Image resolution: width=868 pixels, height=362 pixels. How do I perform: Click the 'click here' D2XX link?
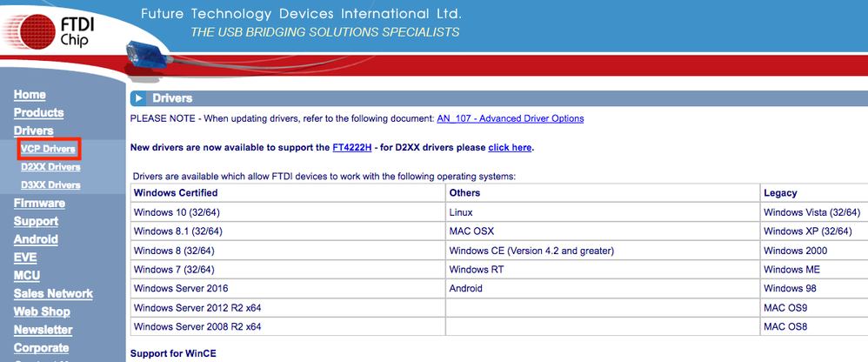click(510, 148)
